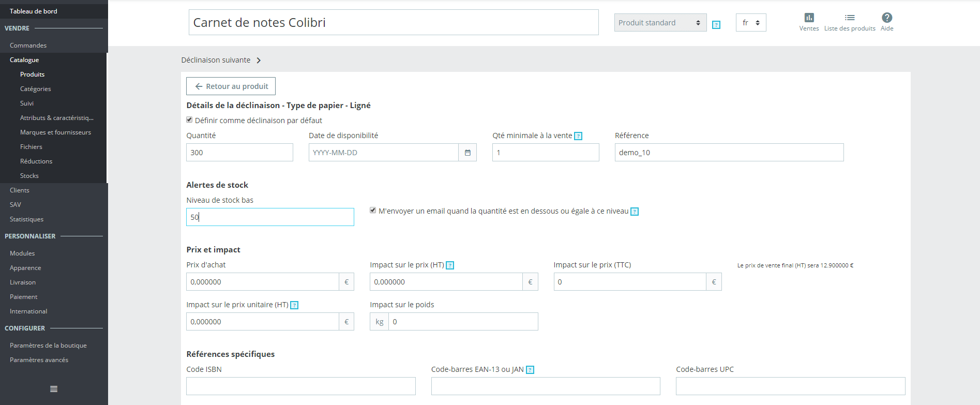Viewport: 980px width, 405px height.
Task: Click Retour au produit button
Action: [x=231, y=86]
